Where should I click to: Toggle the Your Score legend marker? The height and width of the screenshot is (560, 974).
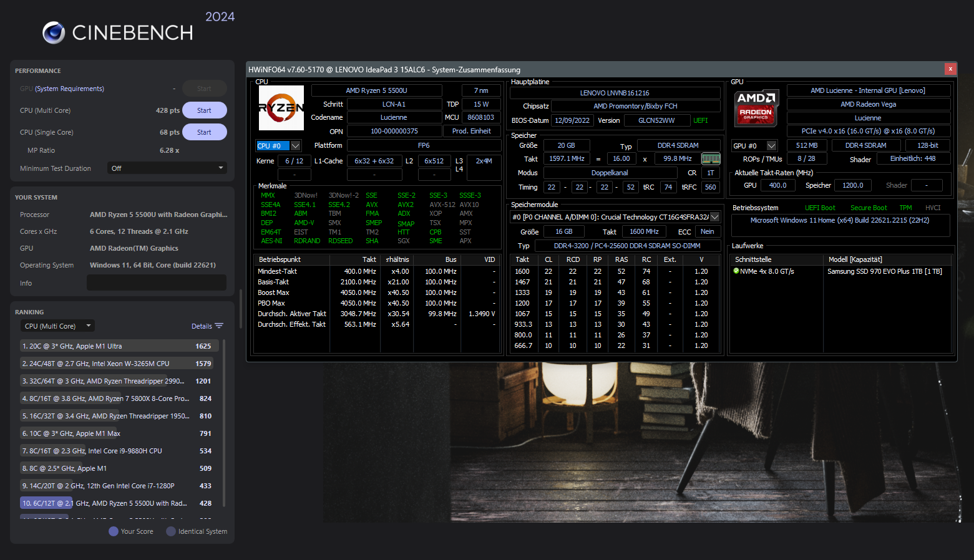click(112, 531)
